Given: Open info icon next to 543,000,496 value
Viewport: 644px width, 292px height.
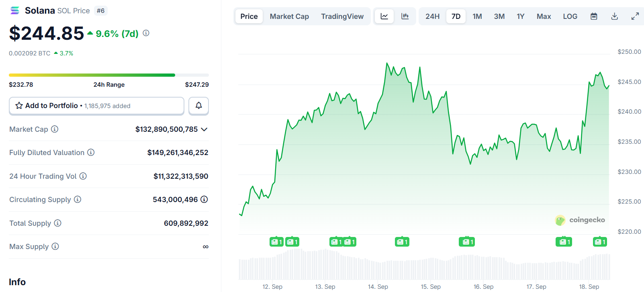Looking at the screenshot, I should point(204,199).
